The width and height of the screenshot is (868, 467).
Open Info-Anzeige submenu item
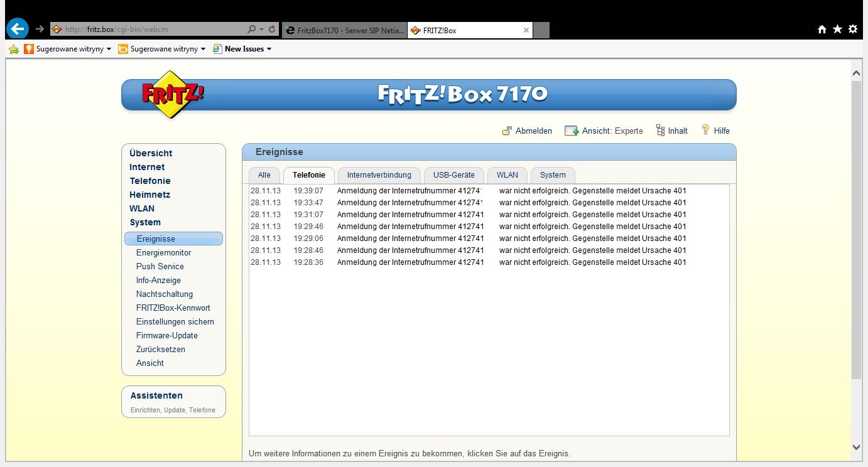click(158, 280)
